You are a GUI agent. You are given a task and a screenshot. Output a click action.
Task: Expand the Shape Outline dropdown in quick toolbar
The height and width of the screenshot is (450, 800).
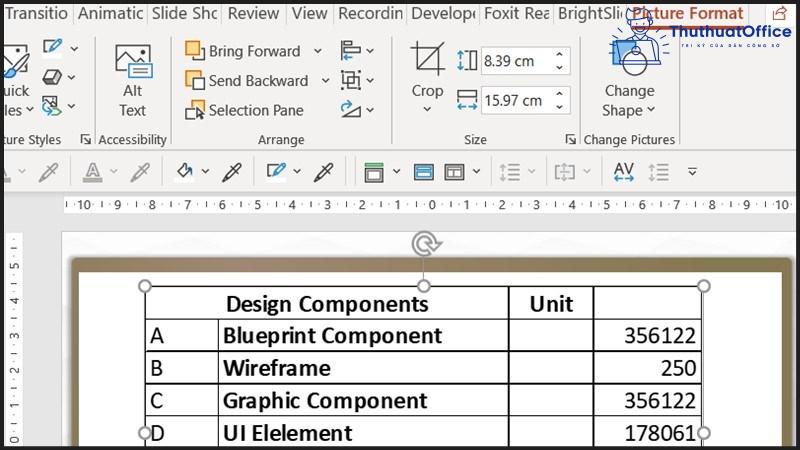click(297, 171)
